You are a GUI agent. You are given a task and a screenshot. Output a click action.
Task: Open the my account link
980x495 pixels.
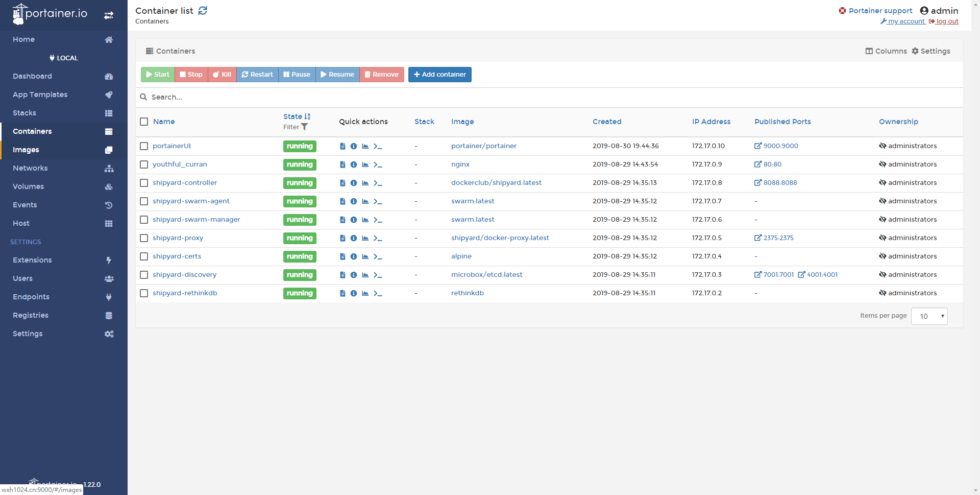coord(902,21)
